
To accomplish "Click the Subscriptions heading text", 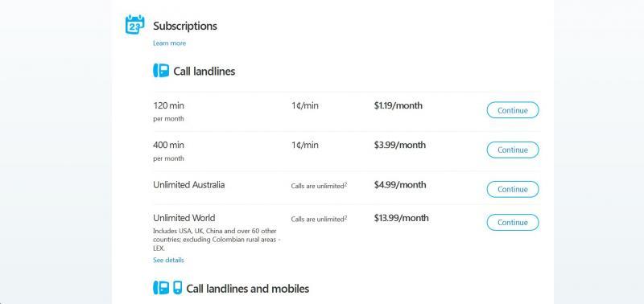I will tap(185, 26).
